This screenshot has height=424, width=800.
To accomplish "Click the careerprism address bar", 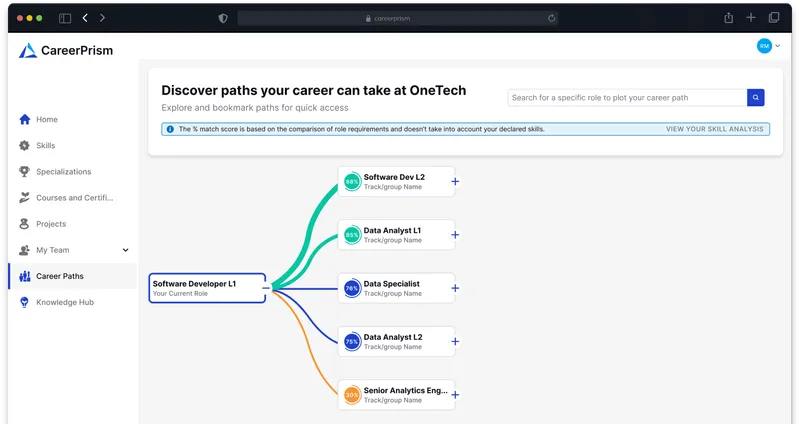I will (x=397, y=18).
